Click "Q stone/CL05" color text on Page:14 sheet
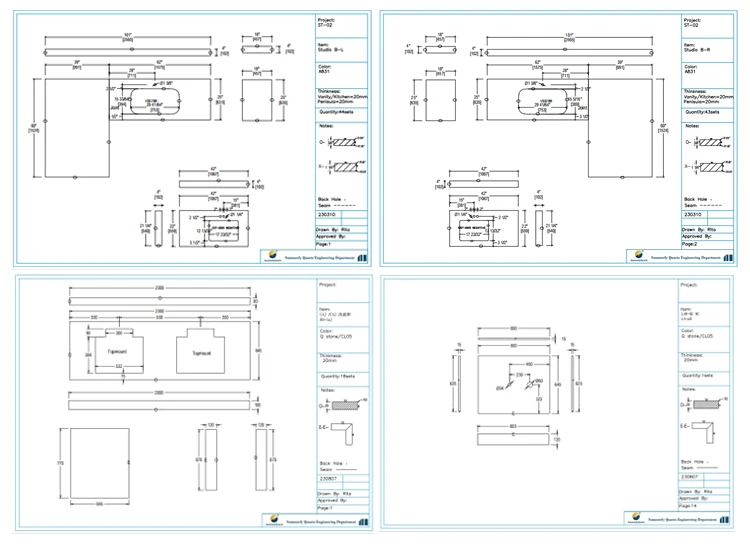This screenshot has width=750, height=553. pyautogui.click(x=697, y=336)
